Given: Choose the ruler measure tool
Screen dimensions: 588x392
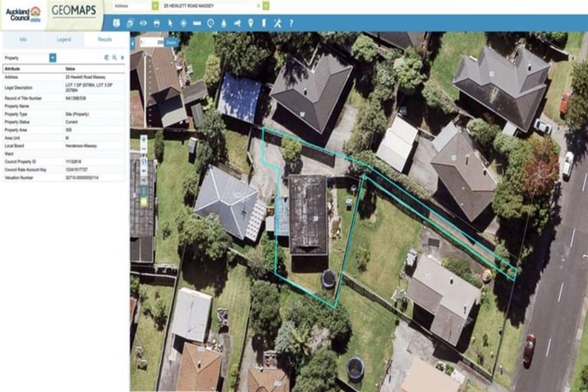Looking at the screenshot, I should [197, 23].
